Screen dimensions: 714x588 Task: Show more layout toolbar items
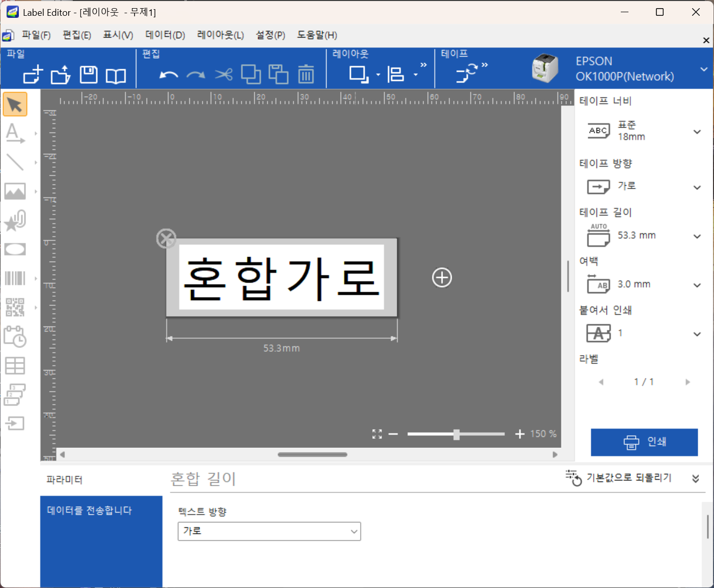pos(423,65)
